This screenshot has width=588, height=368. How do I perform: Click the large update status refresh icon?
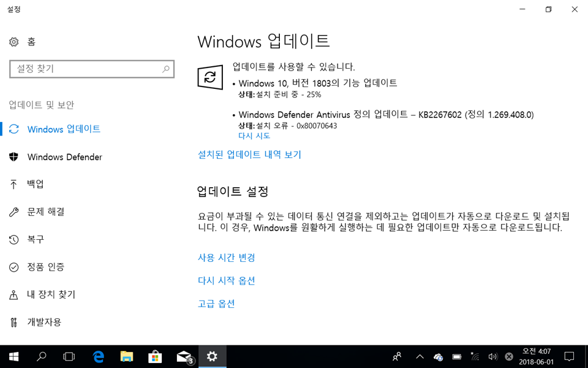[x=210, y=77]
